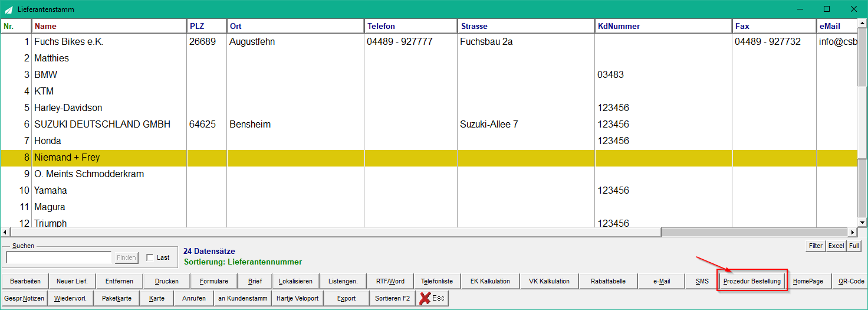Click the Strasse column header
This screenshot has height=310, width=868.
point(526,26)
